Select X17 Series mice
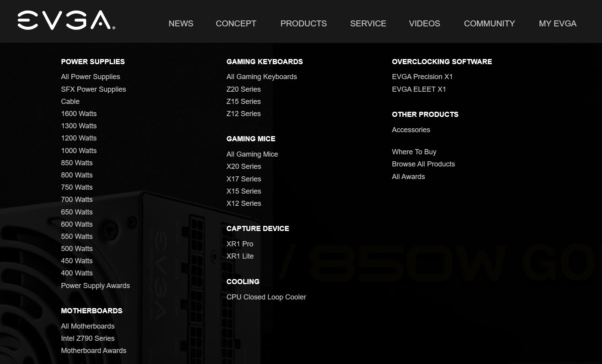 coord(244,179)
